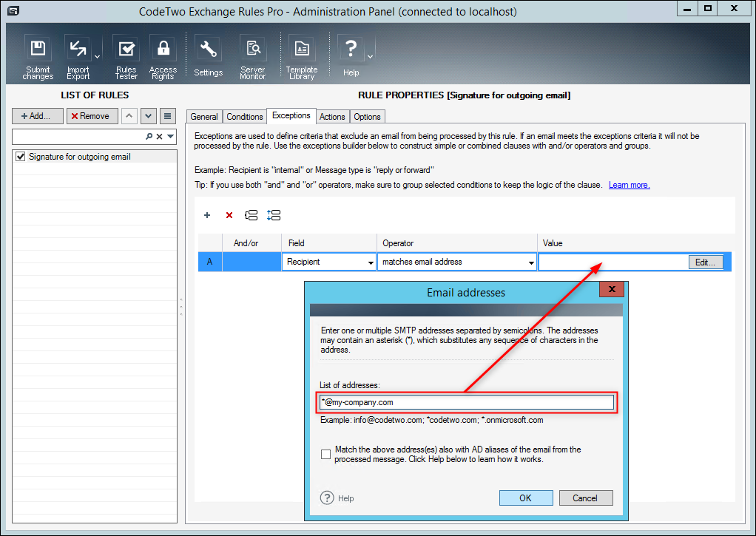This screenshot has height=536, width=756.
Task: Close the Administration Panel window
Action: click(x=734, y=9)
